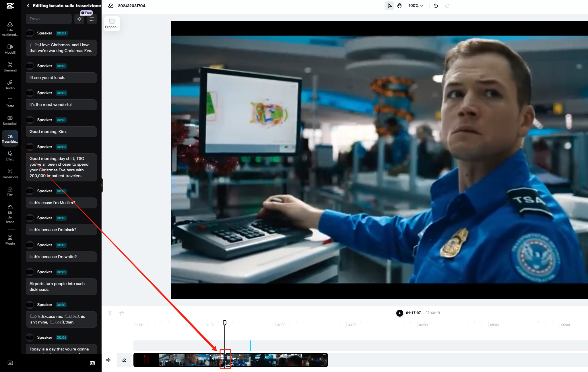Click the cloud save status icon
The width and height of the screenshot is (588, 372).
tap(111, 6)
